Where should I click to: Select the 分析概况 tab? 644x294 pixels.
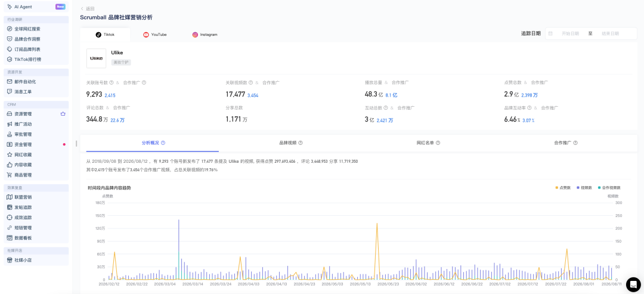153,143
